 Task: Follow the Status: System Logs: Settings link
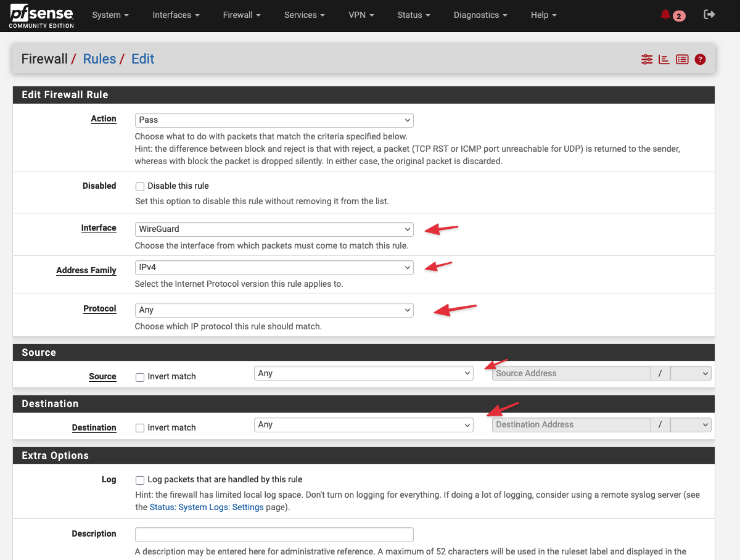[x=207, y=507]
